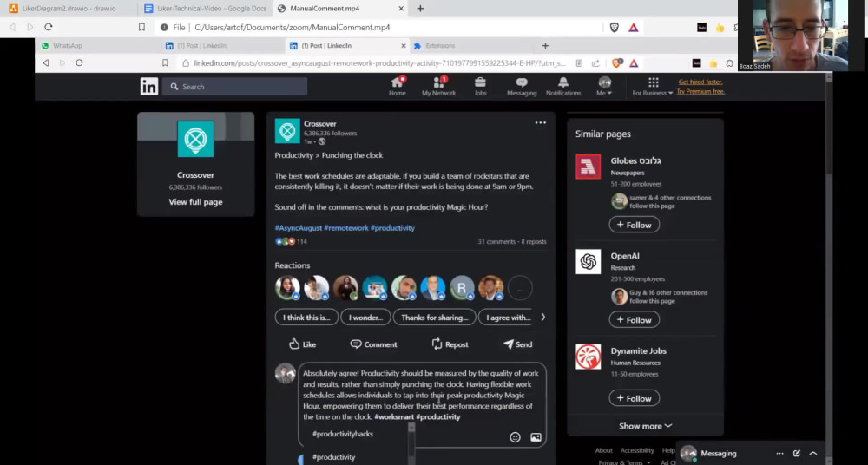Click the #AsyncAugust hashtag in the post
The height and width of the screenshot is (465, 868).
pyautogui.click(x=298, y=228)
